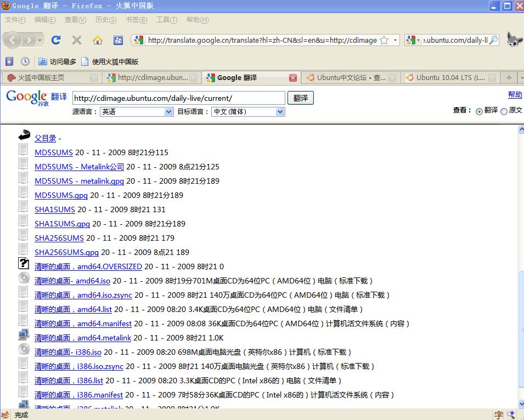Open the 访问最多 bookmarks folder
Screen dimensions: 524x420
(x=57, y=61)
